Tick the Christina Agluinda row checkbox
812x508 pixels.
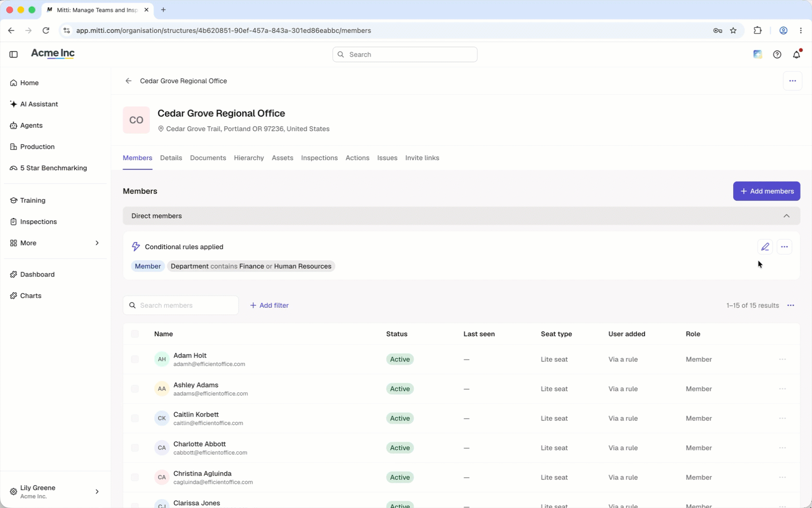tap(135, 477)
